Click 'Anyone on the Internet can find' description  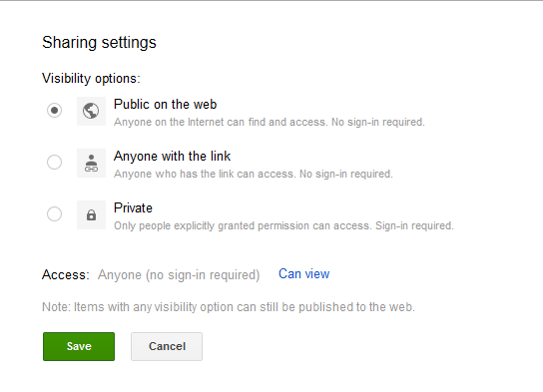(x=270, y=122)
